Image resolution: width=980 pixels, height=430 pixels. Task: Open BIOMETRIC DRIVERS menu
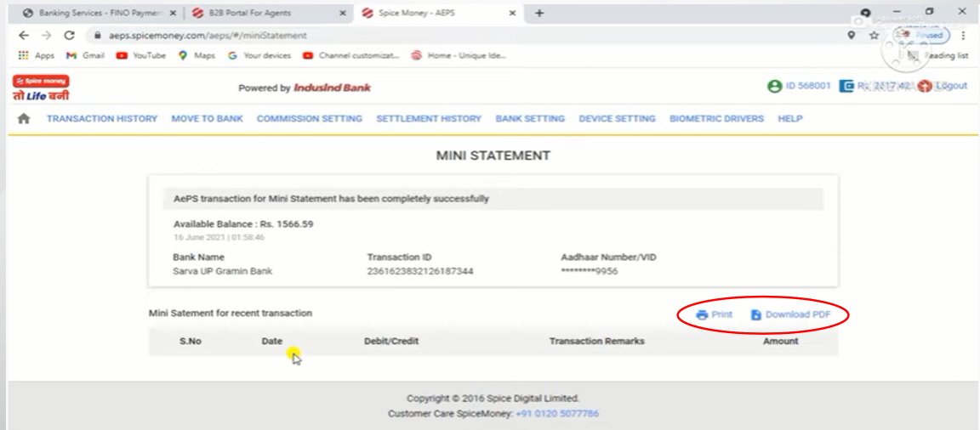click(x=717, y=119)
